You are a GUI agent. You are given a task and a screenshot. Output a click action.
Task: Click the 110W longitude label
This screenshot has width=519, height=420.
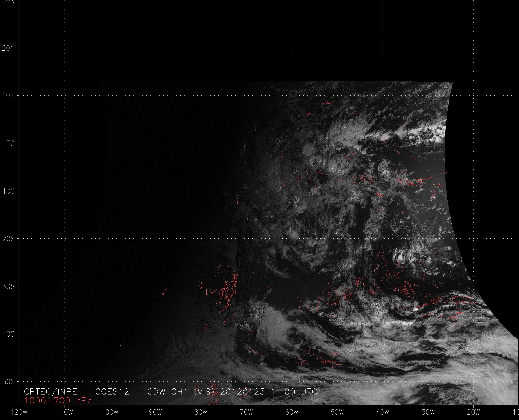click(64, 412)
